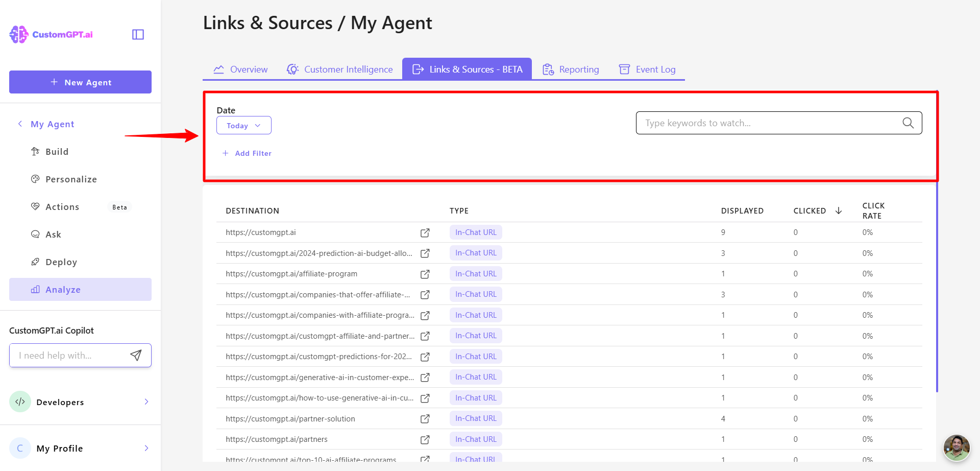Open external link for https://customgpt.ai row
The height and width of the screenshot is (471, 980).
point(425,233)
